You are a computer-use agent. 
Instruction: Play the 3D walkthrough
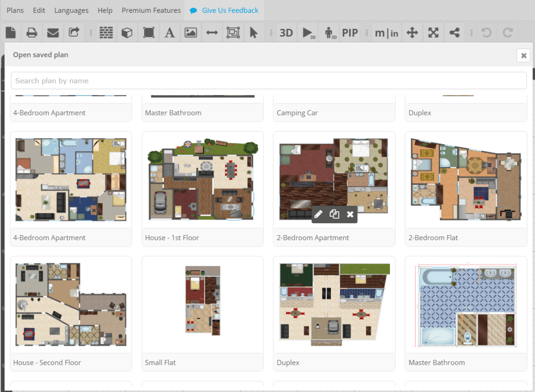(309, 33)
